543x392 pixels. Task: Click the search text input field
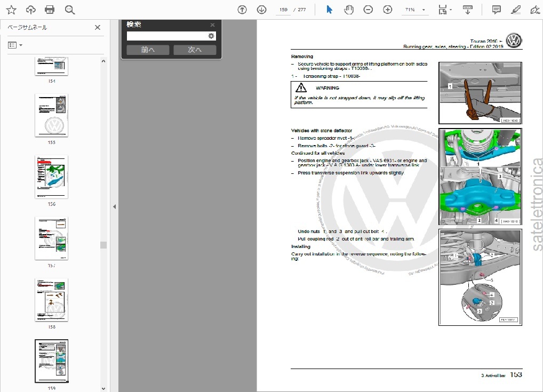[x=166, y=36]
